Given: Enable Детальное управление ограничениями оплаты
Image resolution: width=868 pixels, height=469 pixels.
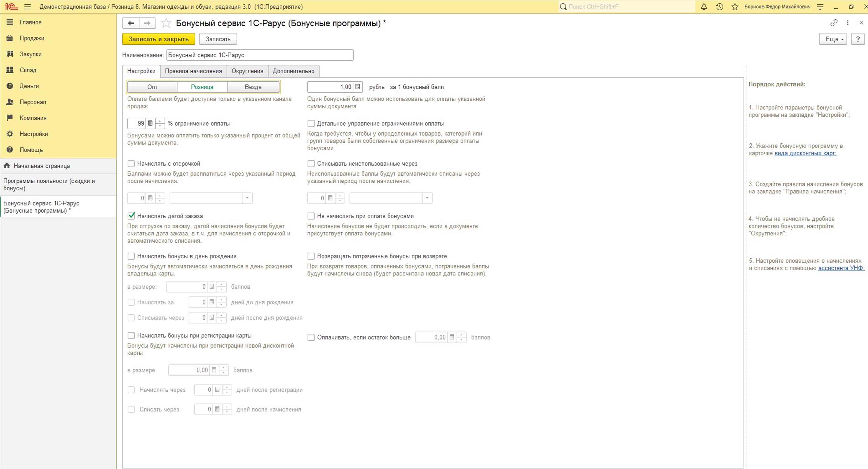Looking at the screenshot, I should (x=311, y=124).
